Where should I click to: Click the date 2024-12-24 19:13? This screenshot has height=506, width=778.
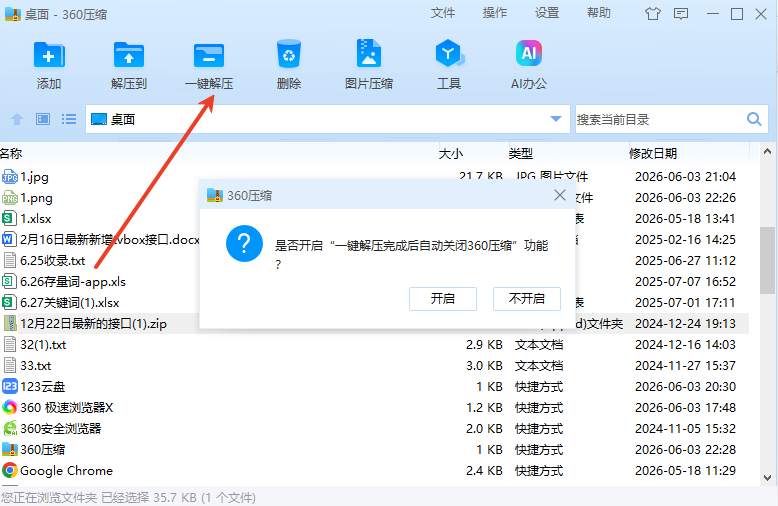pyautogui.click(x=685, y=323)
